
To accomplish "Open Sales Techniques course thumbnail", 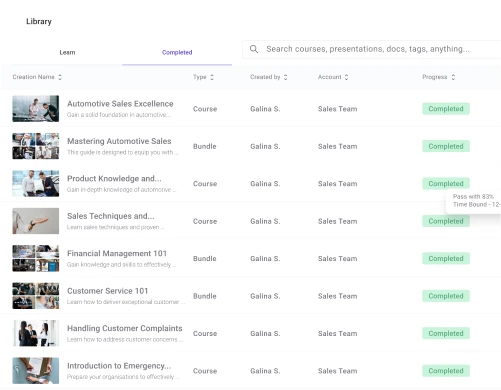I will pyautogui.click(x=36, y=221).
